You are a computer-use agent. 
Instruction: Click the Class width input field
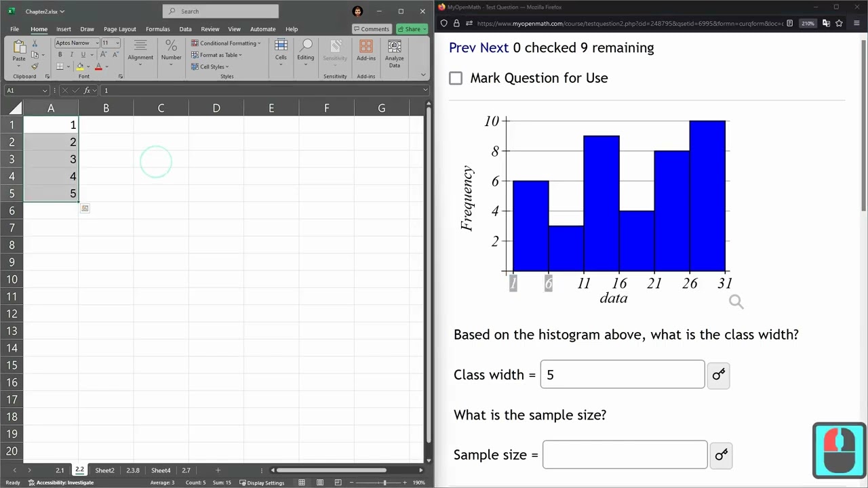pyautogui.click(x=623, y=375)
